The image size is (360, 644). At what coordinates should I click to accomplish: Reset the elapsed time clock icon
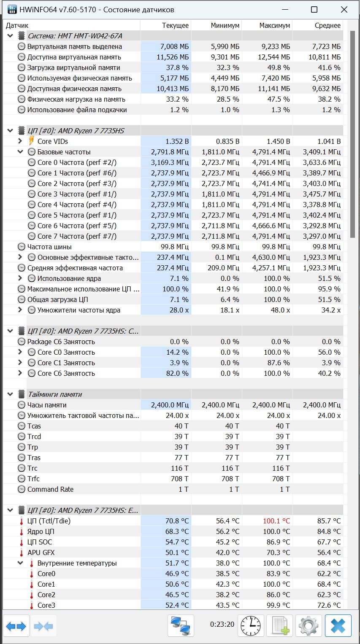[x=251, y=625]
